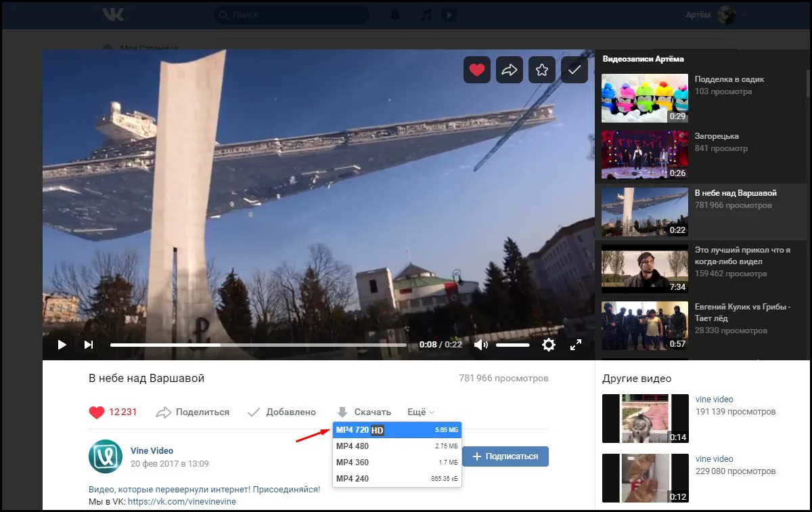Click 781 966 просмотров under the video
Image resolution: width=812 pixels, height=512 pixels.
coord(503,378)
